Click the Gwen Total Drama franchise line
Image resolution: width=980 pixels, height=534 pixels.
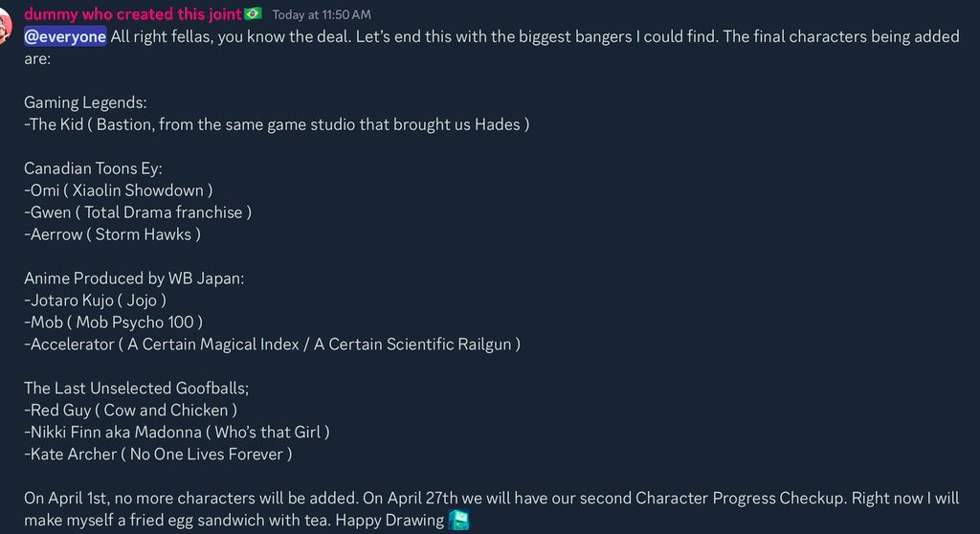click(138, 212)
